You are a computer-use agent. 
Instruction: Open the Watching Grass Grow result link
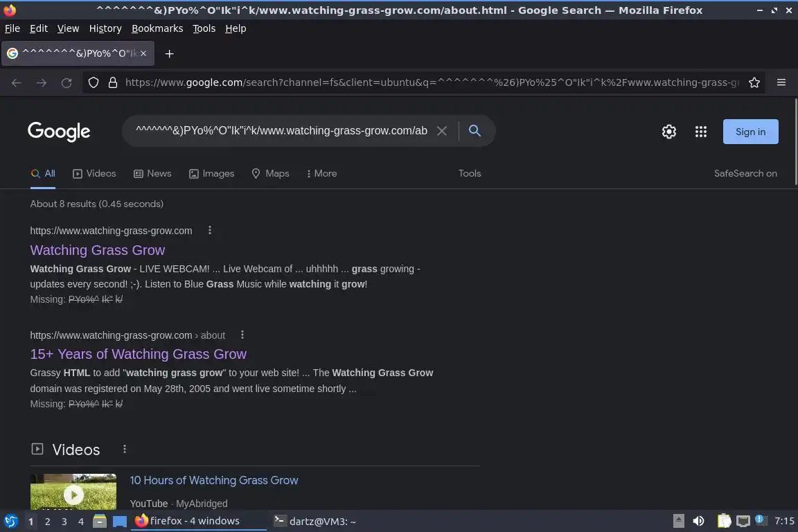[97, 250]
